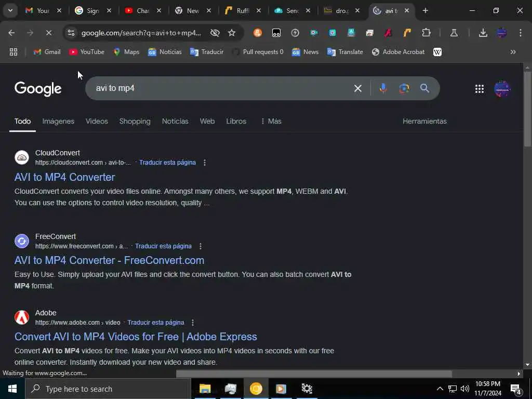Select the Libros search tab

236,121
